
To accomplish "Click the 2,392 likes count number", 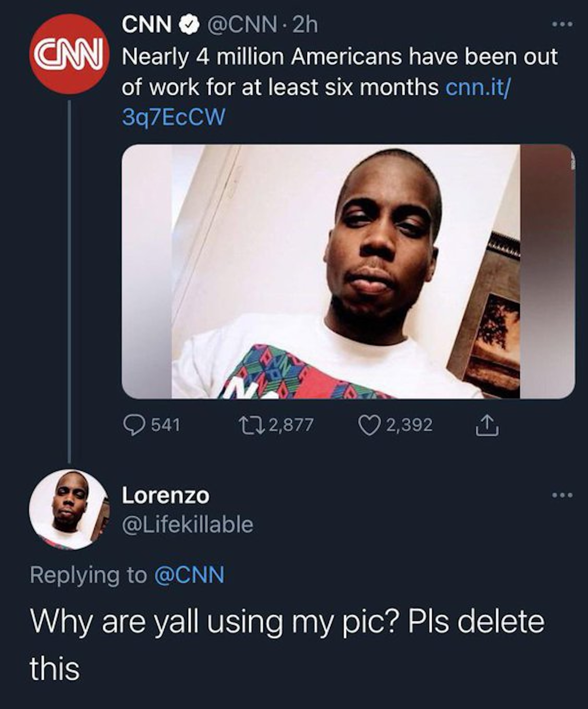I will pyautogui.click(x=409, y=425).
